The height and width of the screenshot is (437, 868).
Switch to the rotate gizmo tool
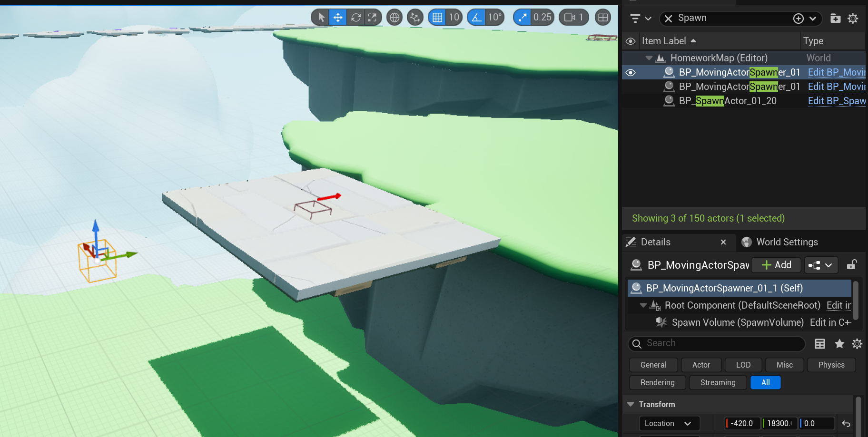point(355,18)
